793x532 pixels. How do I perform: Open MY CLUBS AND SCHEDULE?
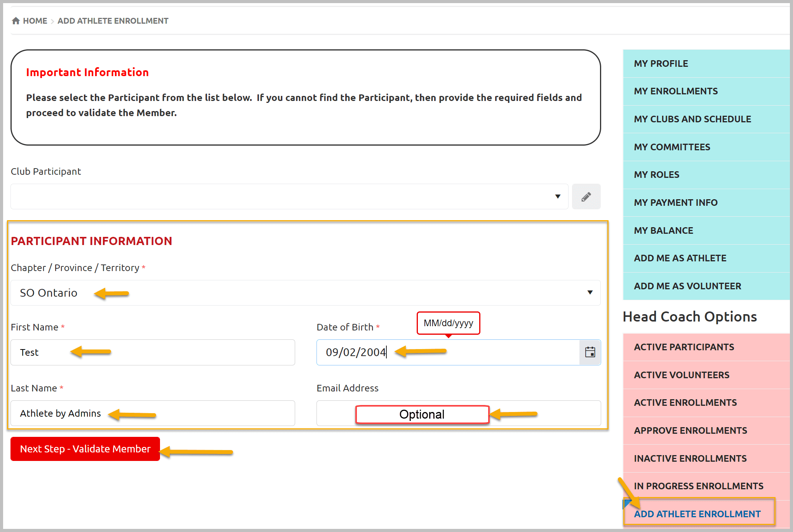pos(706,119)
